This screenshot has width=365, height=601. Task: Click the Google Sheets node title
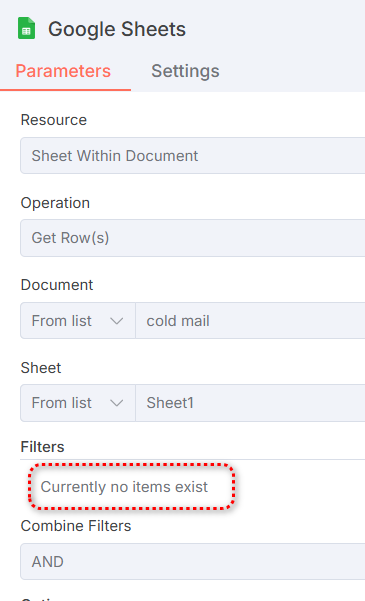coord(117,30)
